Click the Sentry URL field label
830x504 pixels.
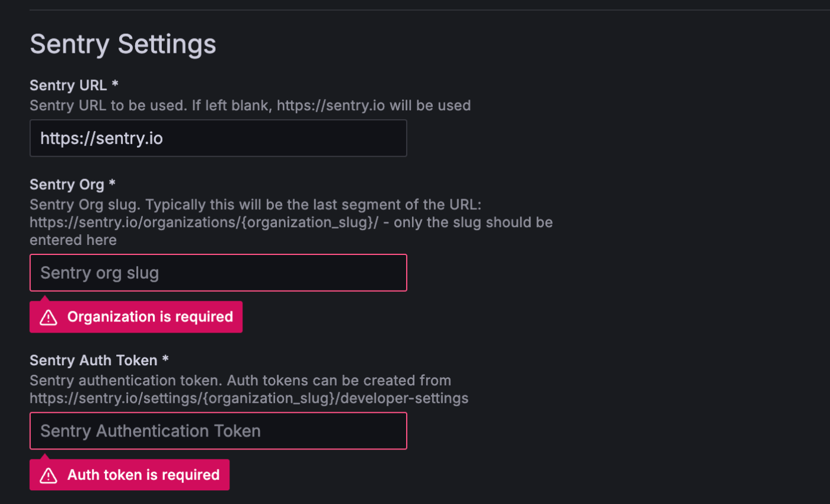tap(68, 85)
